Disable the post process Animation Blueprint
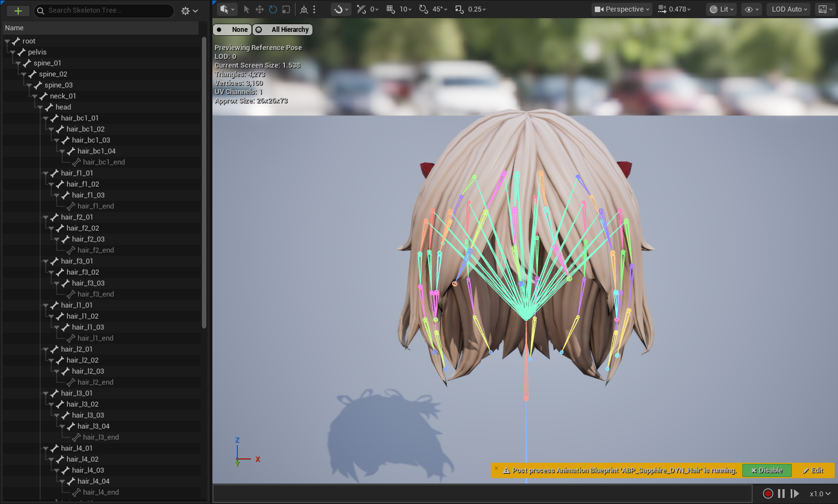838x504 pixels. click(x=766, y=470)
